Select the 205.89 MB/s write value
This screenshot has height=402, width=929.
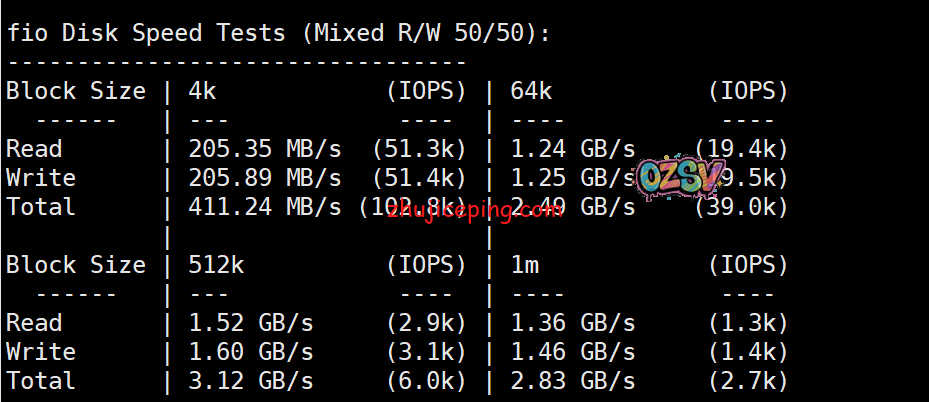pos(265,178)
